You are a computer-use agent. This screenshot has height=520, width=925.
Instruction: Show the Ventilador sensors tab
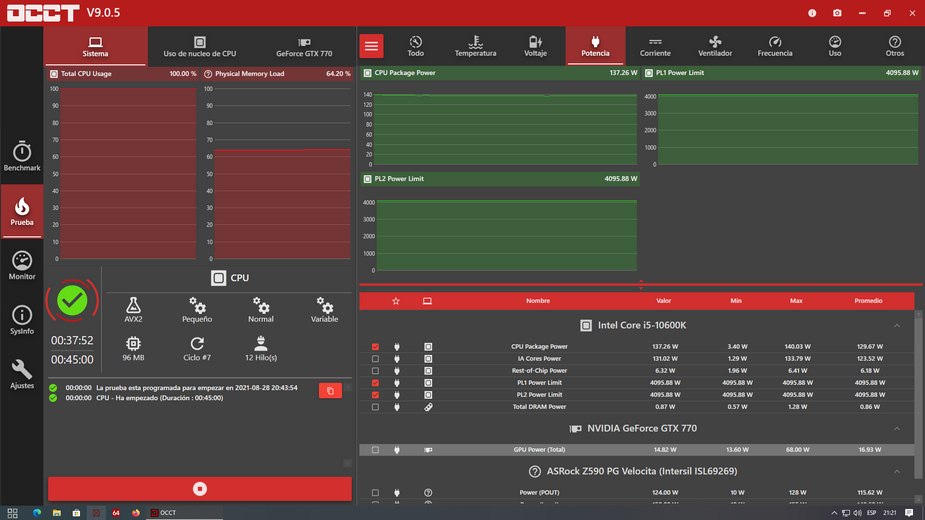(x=715, y=46)
